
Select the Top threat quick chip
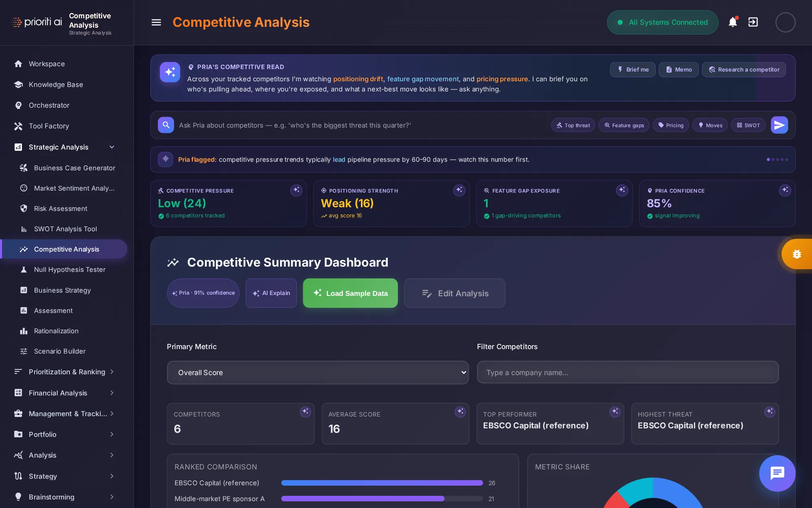[x=573, y=125]
